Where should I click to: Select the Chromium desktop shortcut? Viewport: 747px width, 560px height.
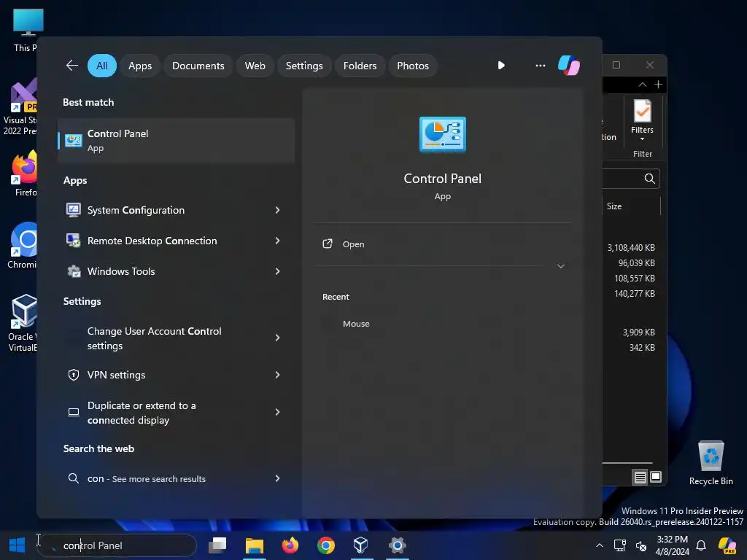(23, 246)
